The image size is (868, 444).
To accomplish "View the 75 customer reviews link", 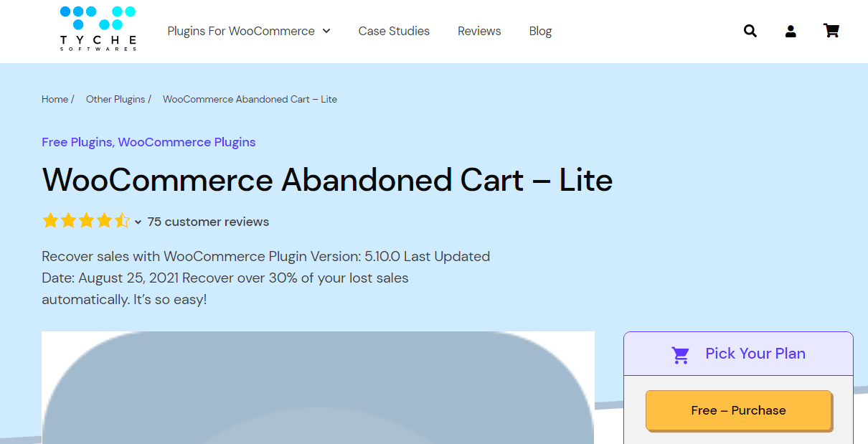I will click(208, 222).
